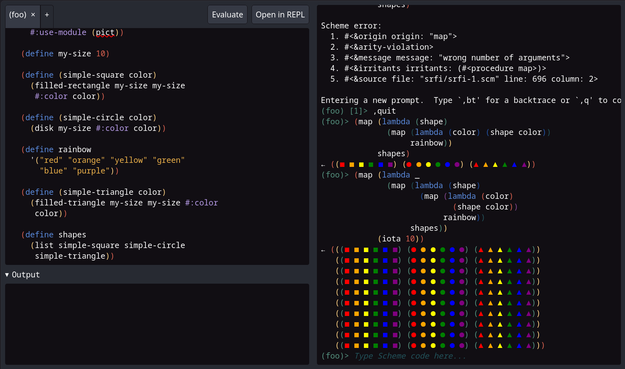Click the Open in REPL button

click(280, 15)
